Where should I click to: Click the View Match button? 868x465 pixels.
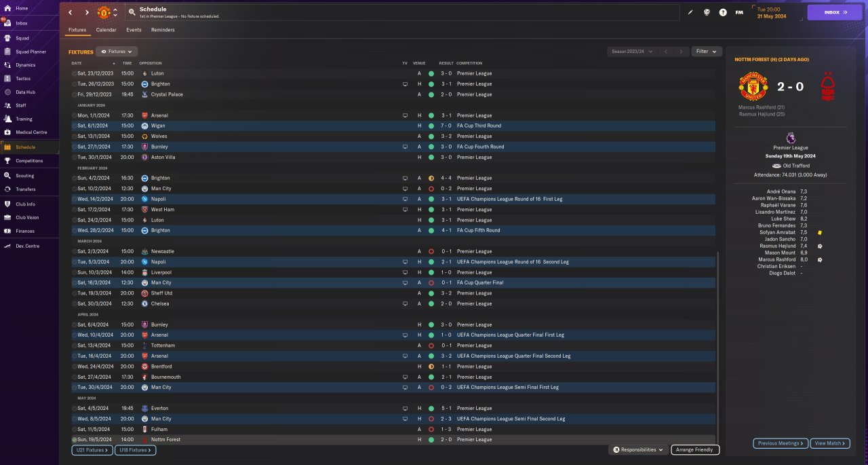[830, 443]
